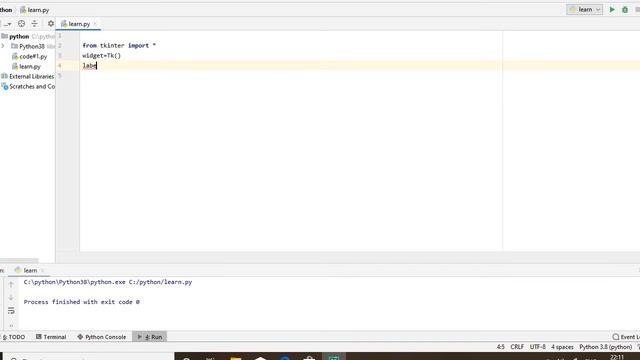Screen dimensions: 640x360
Task: Open the learn run configuration dropdown
Action: 584,9
